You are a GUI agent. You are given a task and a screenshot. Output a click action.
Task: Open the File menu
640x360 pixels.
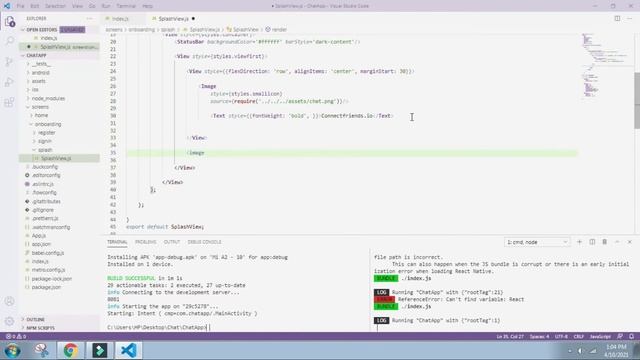tap(20, 6)
